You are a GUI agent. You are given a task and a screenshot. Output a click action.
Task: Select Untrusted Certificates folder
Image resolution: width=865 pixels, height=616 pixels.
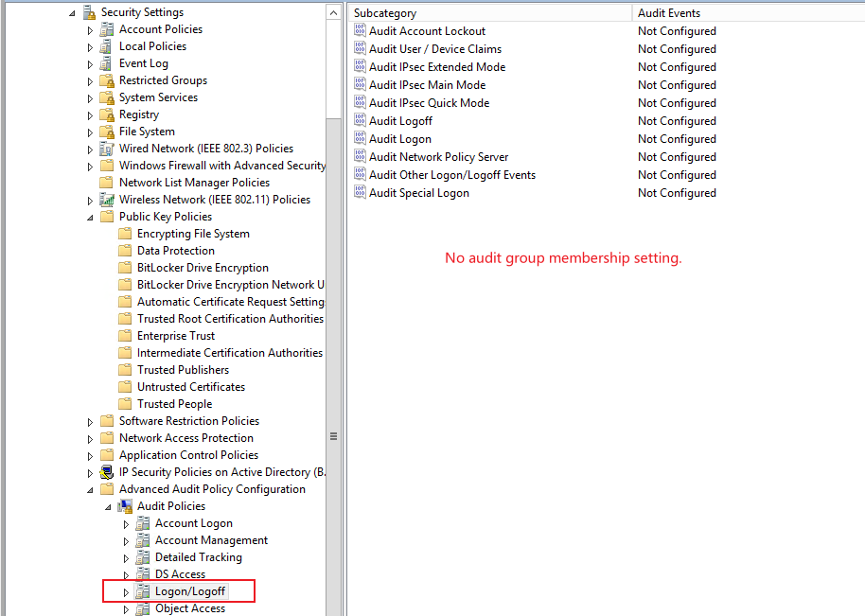(x=191, y=387)
